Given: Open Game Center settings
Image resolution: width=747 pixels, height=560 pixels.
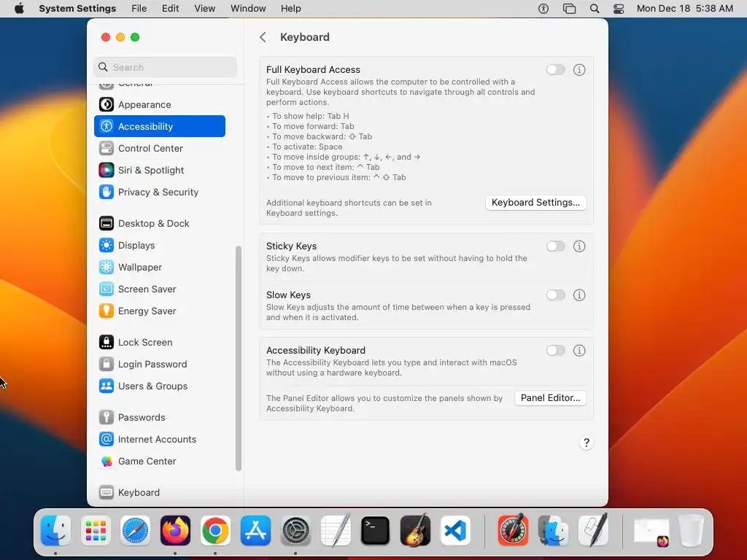Looking at the screenshot, I should click(160, 462).
